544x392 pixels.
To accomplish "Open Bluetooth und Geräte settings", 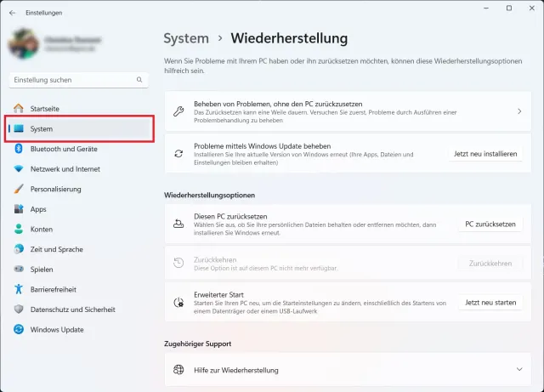I will pyautogui.click(x=63, y=149).
